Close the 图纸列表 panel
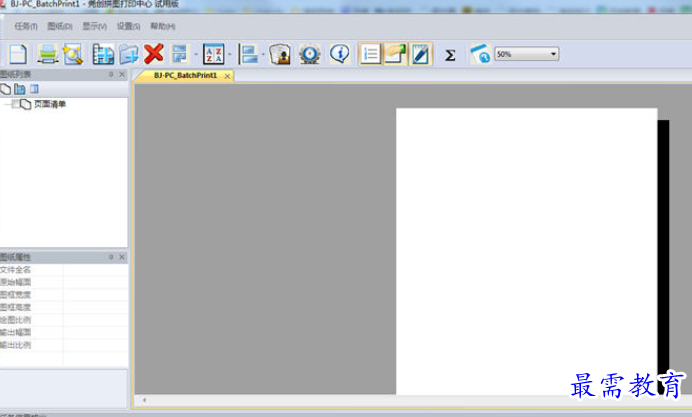 point(122,74)
